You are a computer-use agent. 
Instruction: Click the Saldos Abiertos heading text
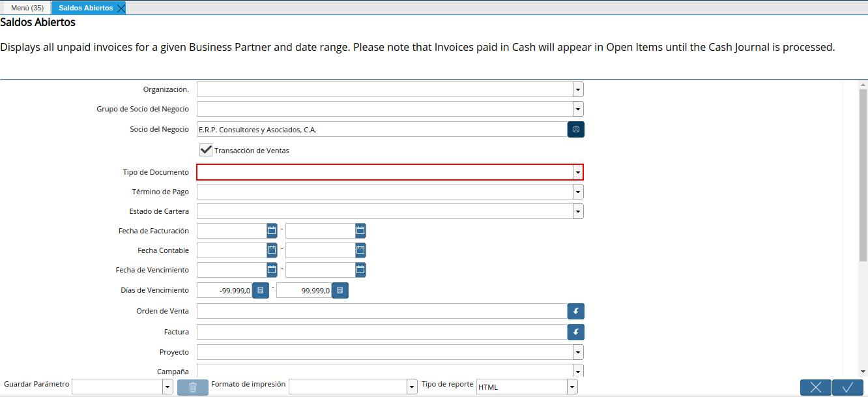[x=38, y=22]
